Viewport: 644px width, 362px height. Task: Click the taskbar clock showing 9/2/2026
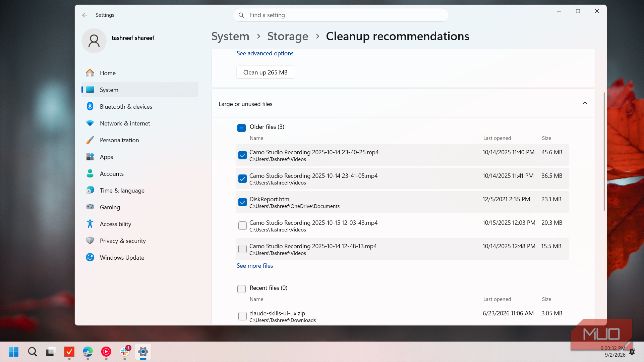(613, 352)
